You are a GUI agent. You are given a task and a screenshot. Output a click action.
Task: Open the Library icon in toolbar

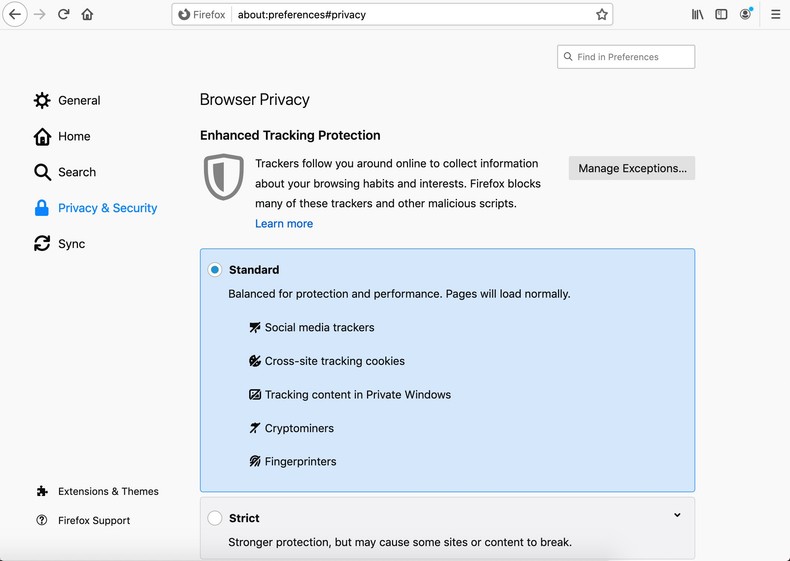tap(697, 15)
